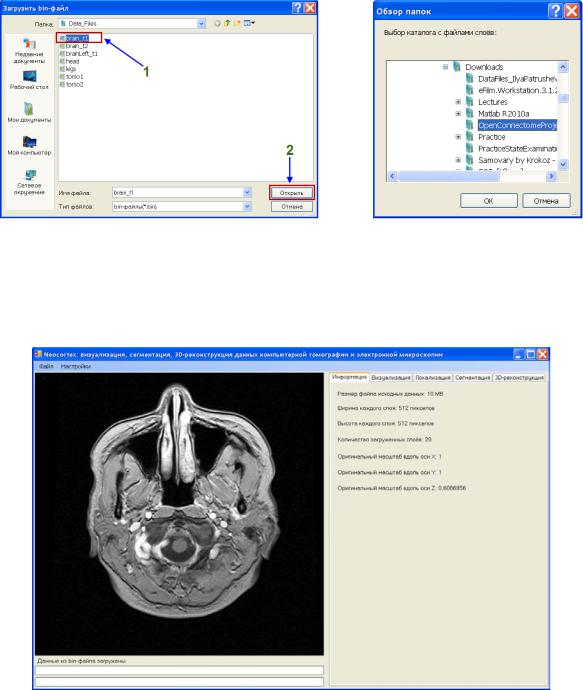
Task: Click the help question icon in load bin-file dialog
Action: tap(297, 8)
